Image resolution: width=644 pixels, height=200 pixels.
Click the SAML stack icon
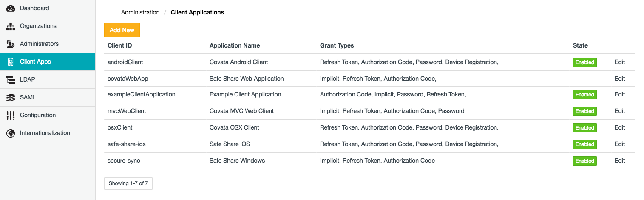click(x=11, y=98)
